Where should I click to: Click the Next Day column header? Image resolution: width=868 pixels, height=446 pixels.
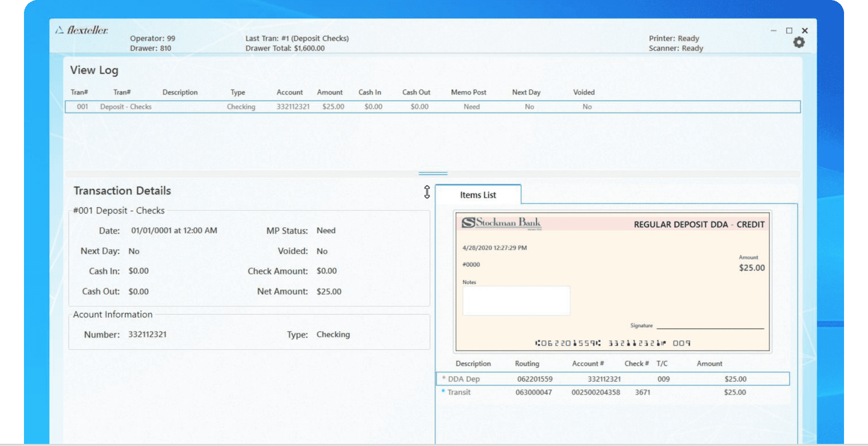526,92
